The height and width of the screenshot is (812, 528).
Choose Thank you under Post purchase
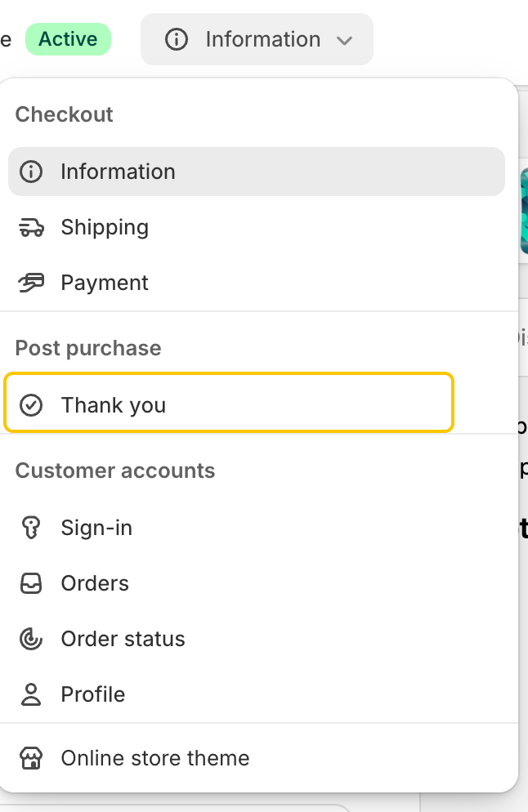coord(229,402)
